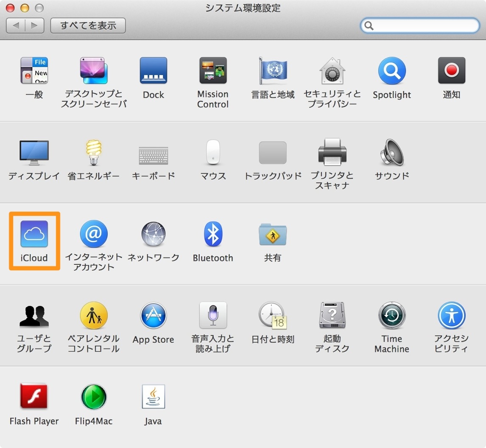Viewport: 486px width, 448px height.
Task: Open マウス (Mouse) preferences
Action: click(213, 152)
